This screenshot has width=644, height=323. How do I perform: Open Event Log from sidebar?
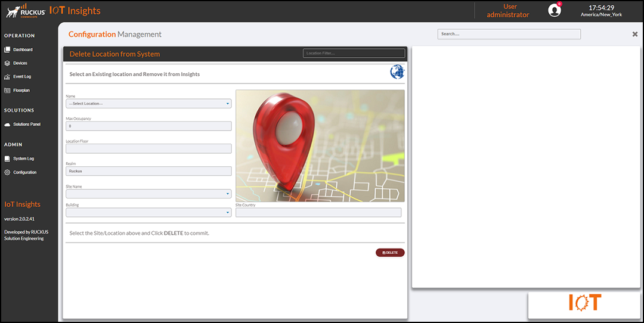[x=22, y=77]
